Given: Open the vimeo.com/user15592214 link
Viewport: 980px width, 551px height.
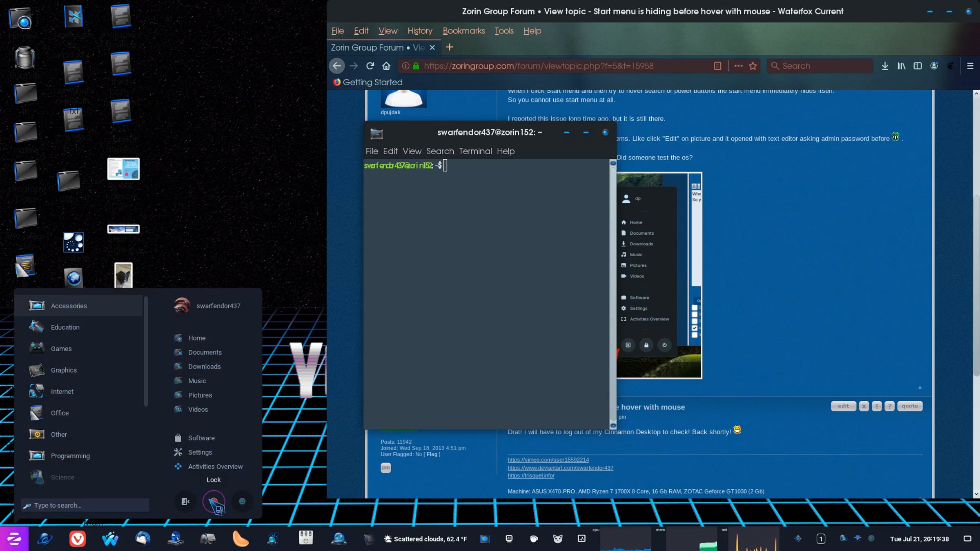Looking at the screenshot, I should click(548, 460).
